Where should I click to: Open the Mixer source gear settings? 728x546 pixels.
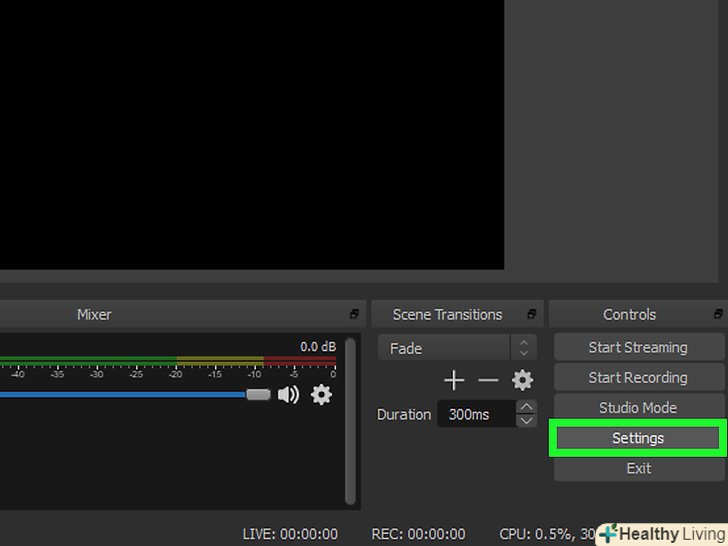pyautogui.click(x=321, y=395)
